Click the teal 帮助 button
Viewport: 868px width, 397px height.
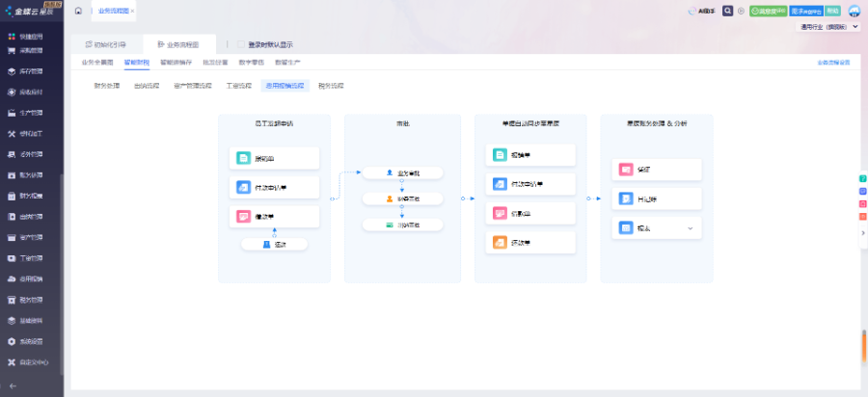[x=832, y=11]
